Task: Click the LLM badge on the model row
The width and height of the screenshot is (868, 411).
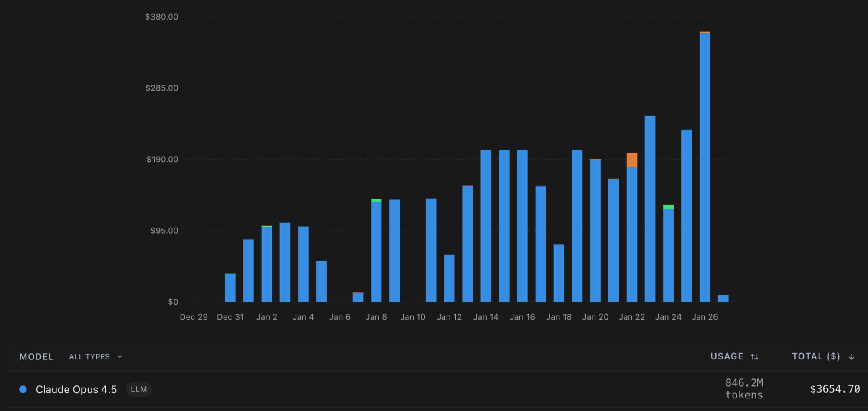Action: 138,389
